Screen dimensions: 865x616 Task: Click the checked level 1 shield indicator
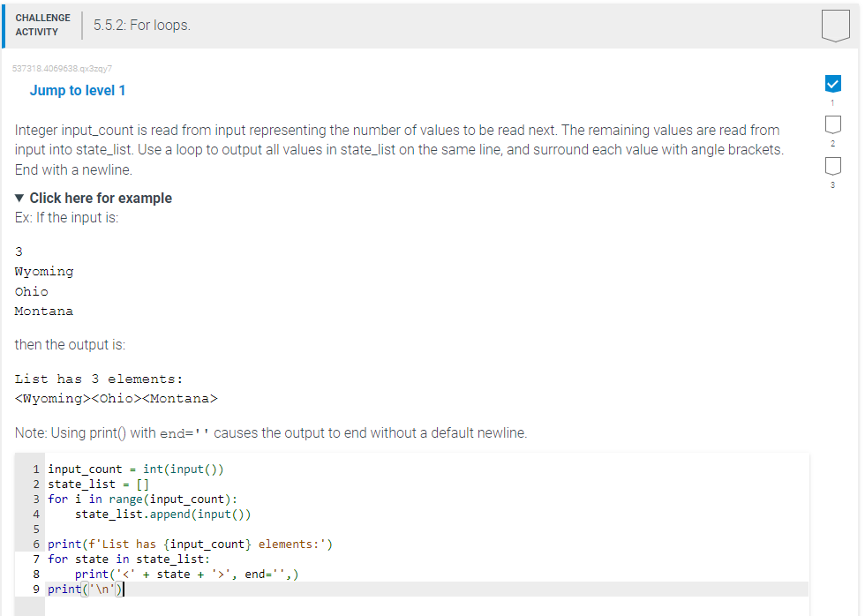coord(832,84)
